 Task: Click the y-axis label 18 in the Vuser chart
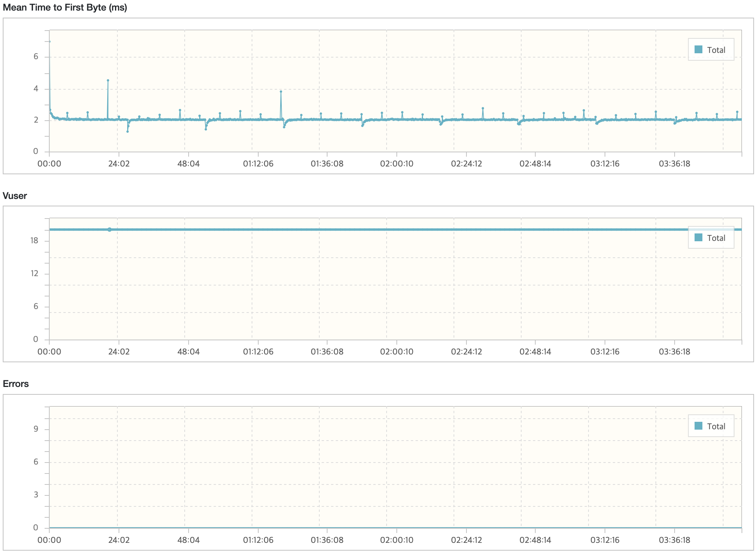tap(34, 240)
